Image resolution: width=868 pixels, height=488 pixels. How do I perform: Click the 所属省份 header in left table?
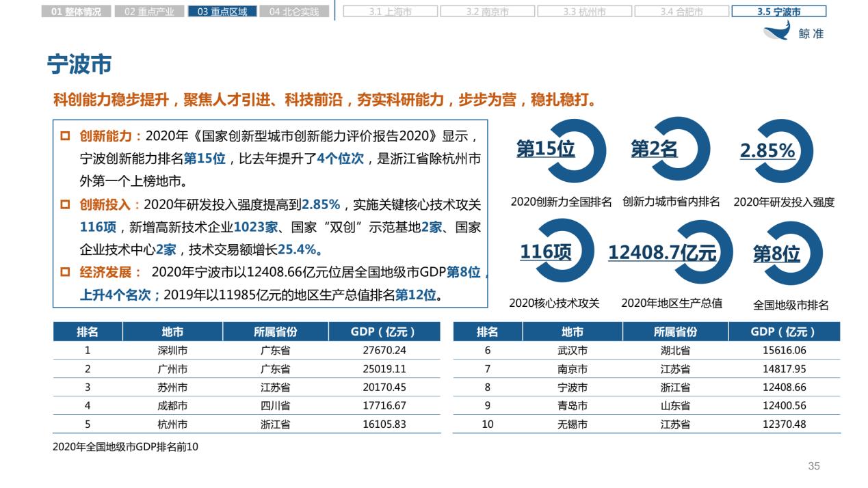[276, 332]
